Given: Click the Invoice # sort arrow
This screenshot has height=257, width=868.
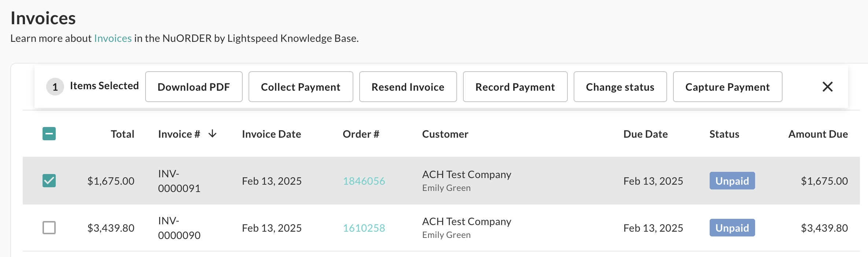Looking at the screenshot, I should (x=213, y=134).
